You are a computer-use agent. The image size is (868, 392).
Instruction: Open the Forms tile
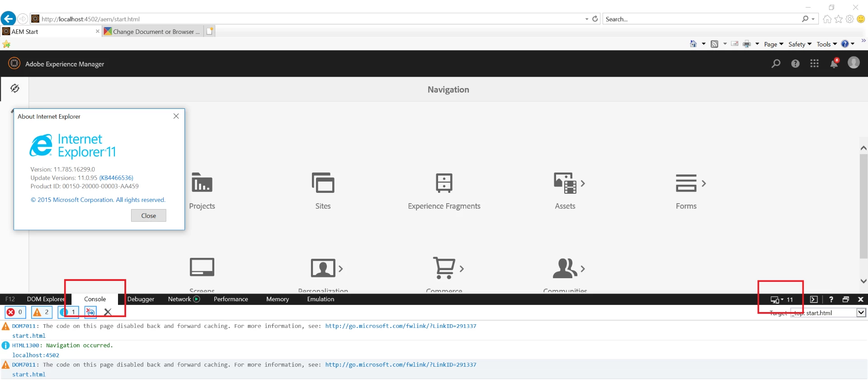[686, 191]
